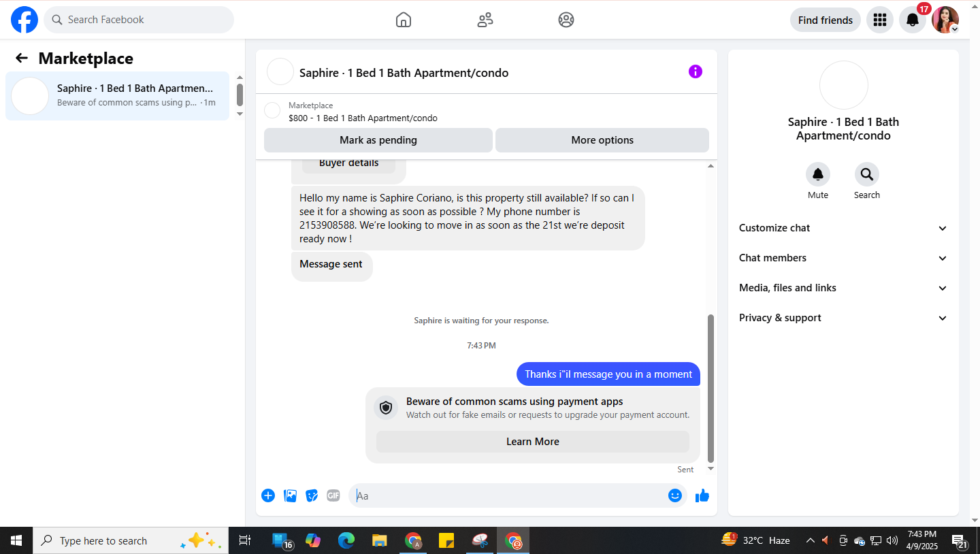Open the account profile picture menu
This screenshot has height=554, width=980.
[x=945, y=20]
